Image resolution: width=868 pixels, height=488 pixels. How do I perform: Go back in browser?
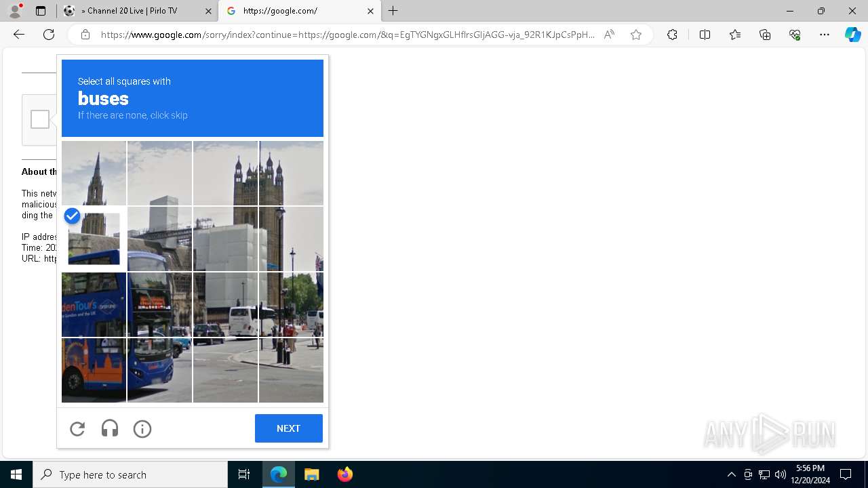pyautogui.click(x=19, y=35)
